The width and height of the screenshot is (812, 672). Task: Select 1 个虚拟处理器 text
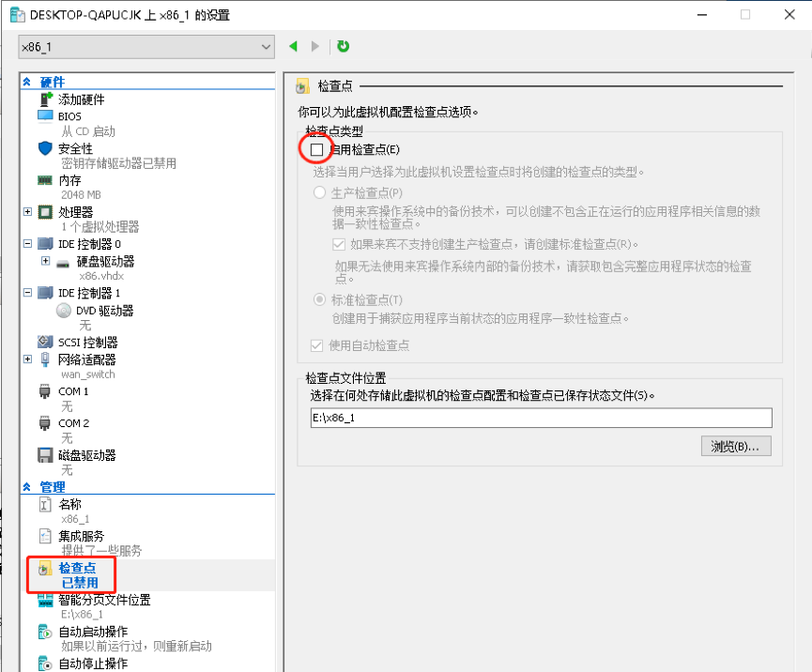click(100, 227)
